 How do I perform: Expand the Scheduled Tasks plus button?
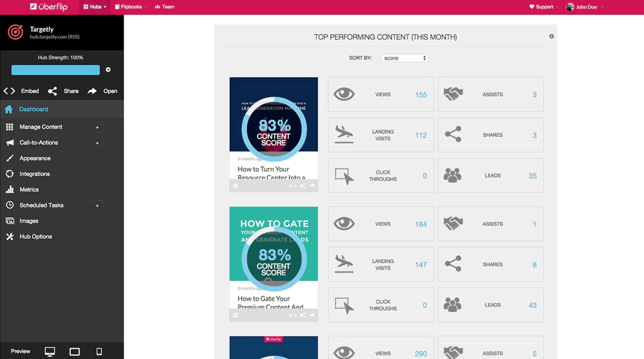click(x=97, y=205)
